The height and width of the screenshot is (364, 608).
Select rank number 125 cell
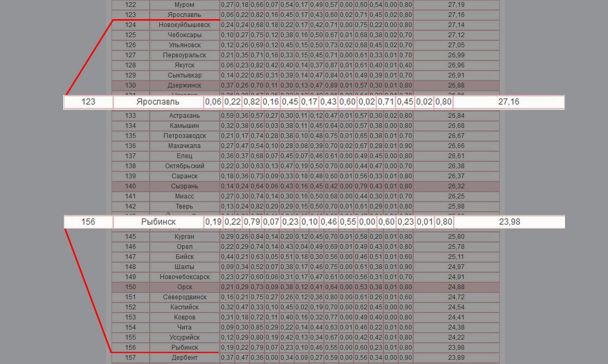coord(130,35)
